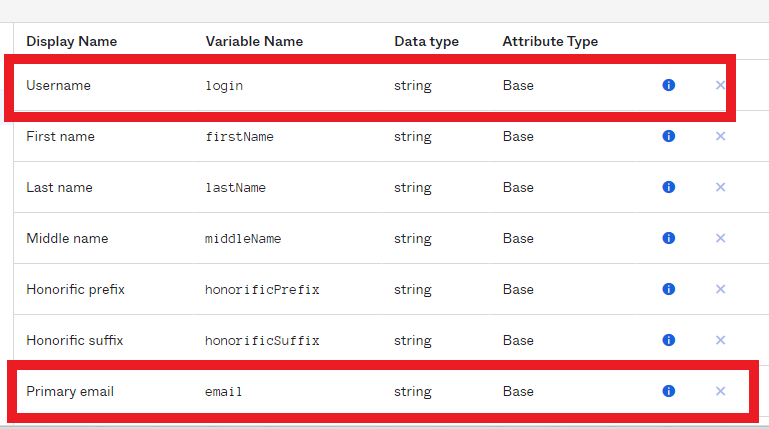This screenshot has width=769, height=429.
Task: Click the Variable Name column header
Action: pos(254,42)
